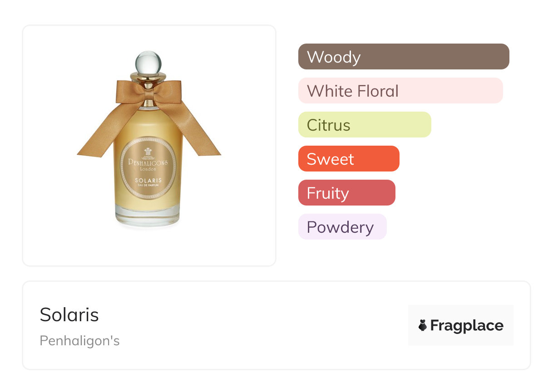Click the oval label on the bottle
This screenshot has width=553, height=392.
pos(148,169)
